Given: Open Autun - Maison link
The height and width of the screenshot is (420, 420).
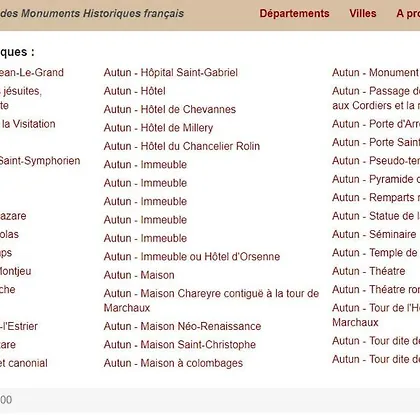Looking at the screenshot, I should tap(139, 275).
